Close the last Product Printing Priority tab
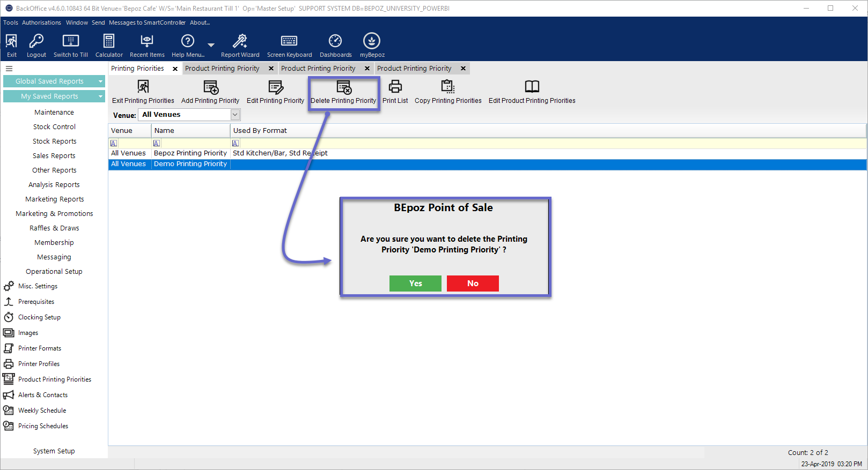The image size is (868, 470). [x=463, y=69]
